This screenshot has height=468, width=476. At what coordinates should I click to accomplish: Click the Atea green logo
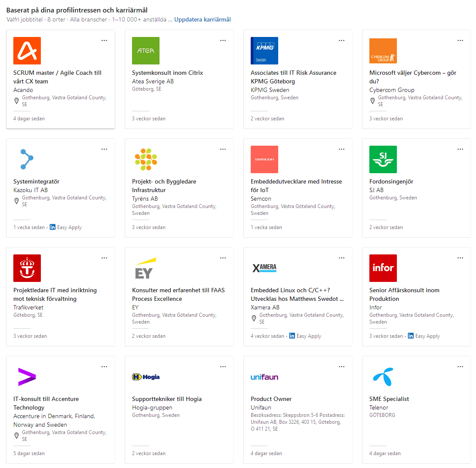(x=146, y=51)
